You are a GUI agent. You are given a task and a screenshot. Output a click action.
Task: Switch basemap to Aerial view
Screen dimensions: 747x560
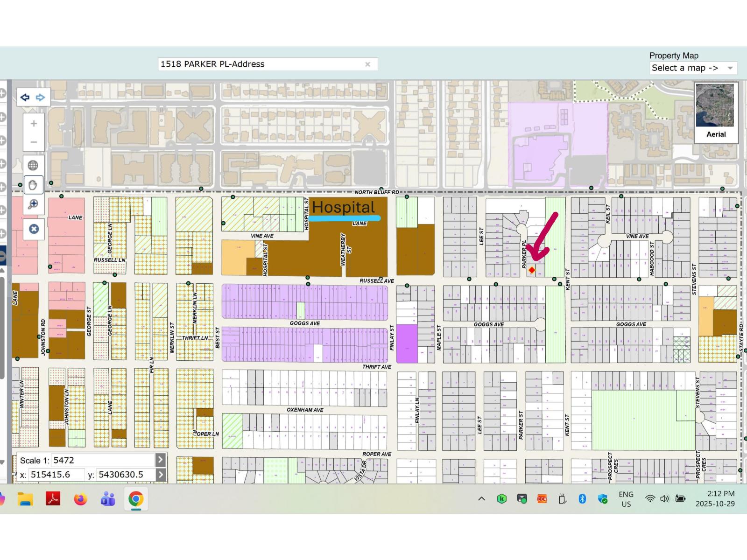pos(716,112)
